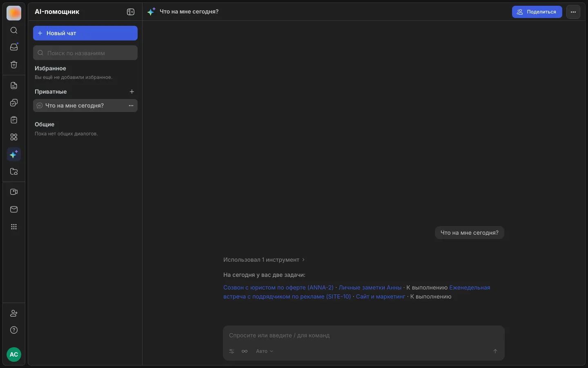The image size is (588, 368).
Task: Open link 'Сайт и маркетинг'
Action: [381, 296]
